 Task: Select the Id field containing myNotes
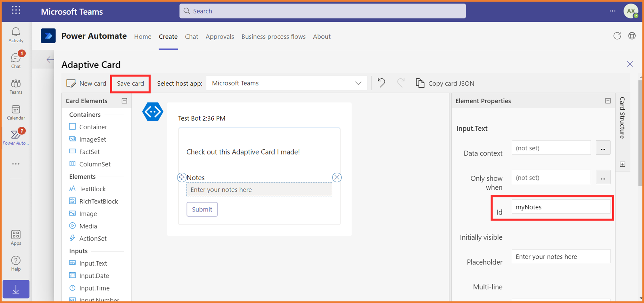(x=561, y=207)
